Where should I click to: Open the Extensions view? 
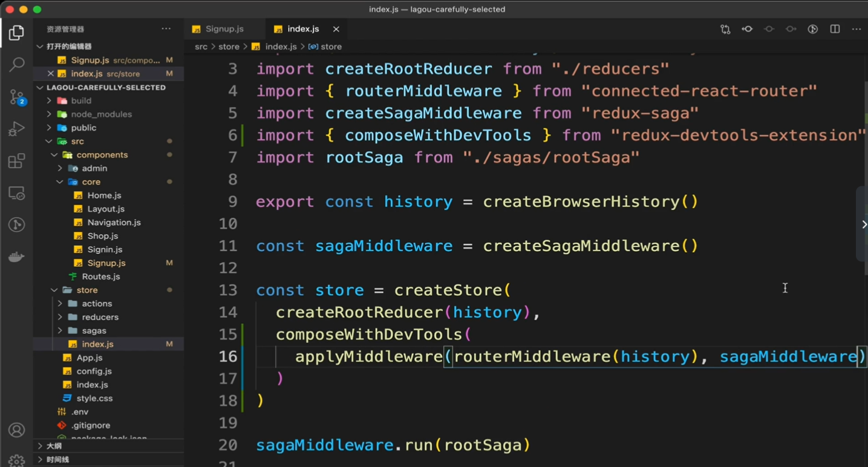click(17, 161)
